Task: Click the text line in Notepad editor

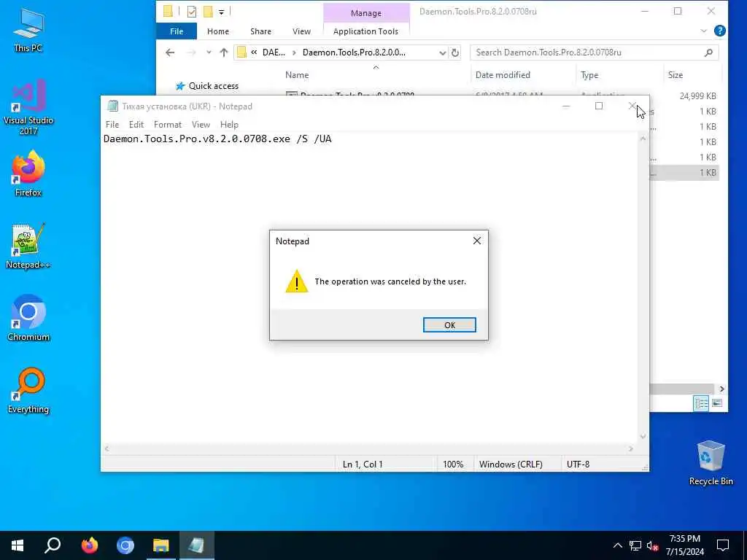Action: (x=217, y=139)
